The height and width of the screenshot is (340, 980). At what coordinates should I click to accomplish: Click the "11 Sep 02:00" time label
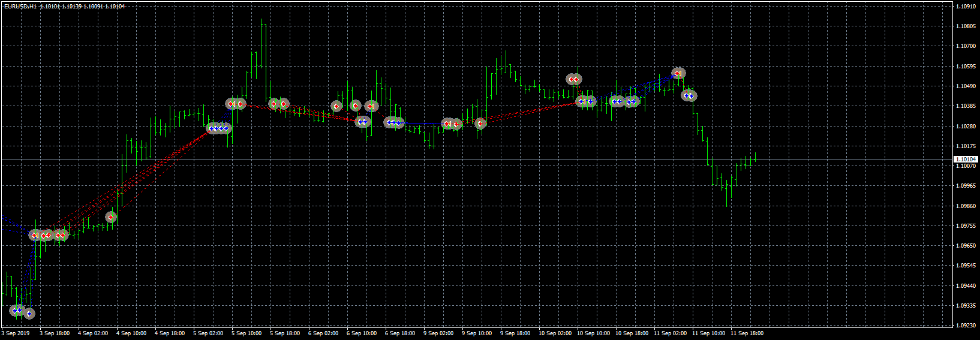(x=670, y=333)
